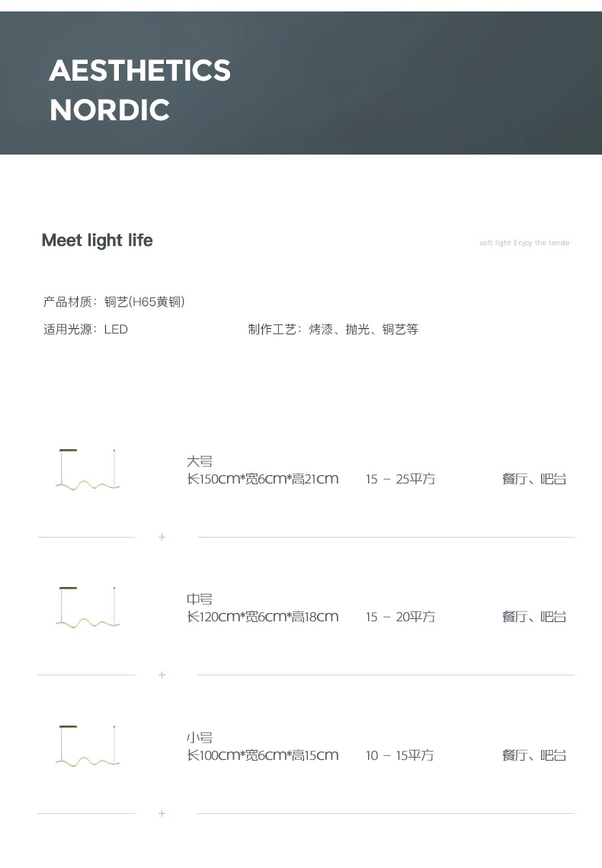Click the 长100cm*宽6cm*高15cm dimensions text
The image size is (602, 868).
(262, 755)
